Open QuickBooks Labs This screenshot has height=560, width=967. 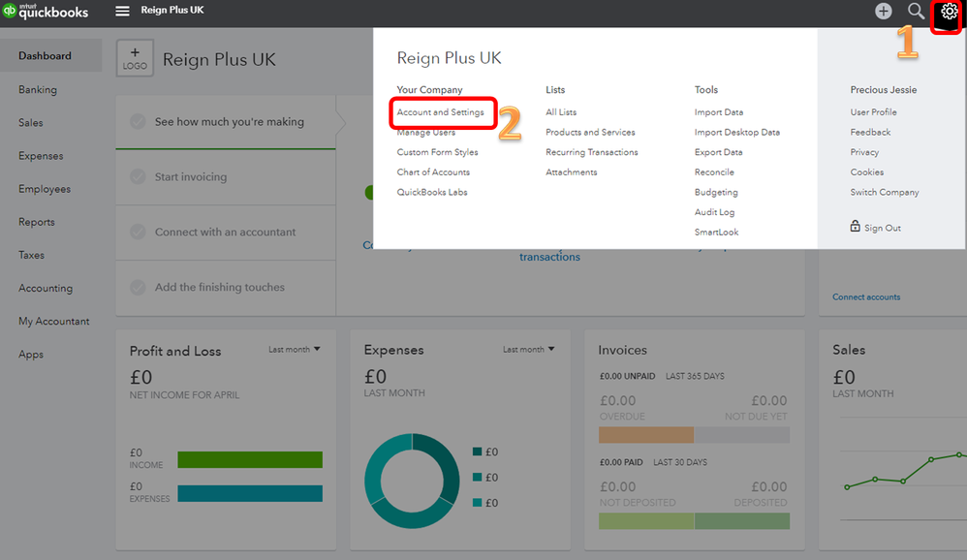432,193
